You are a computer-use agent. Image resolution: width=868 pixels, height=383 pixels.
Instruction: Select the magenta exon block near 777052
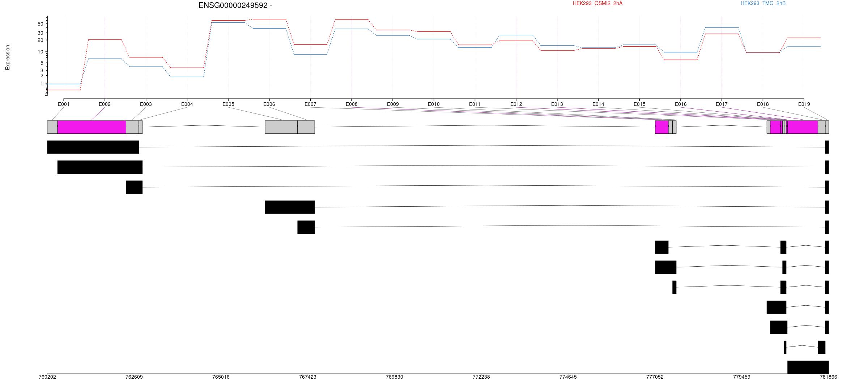click(x=662, y=127)
